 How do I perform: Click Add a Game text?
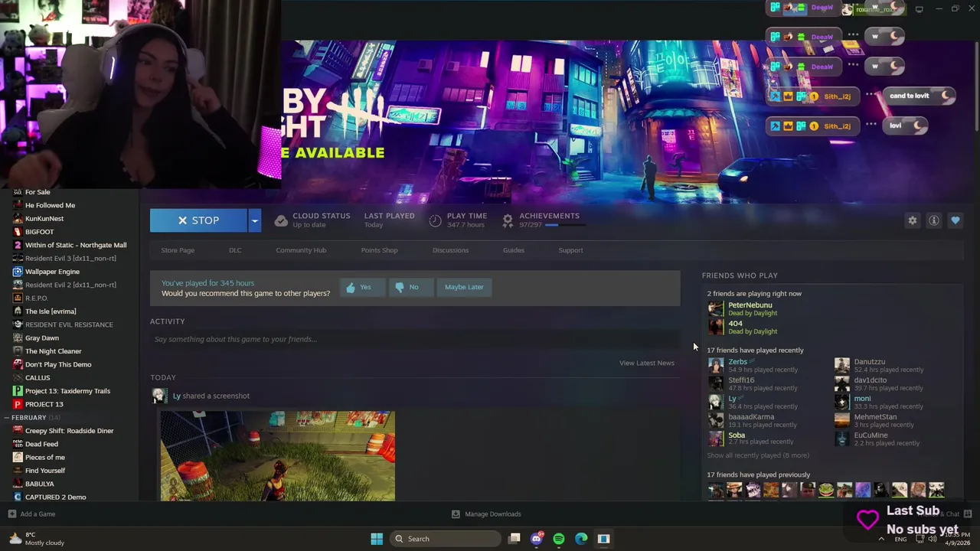(x=38, y=514)
